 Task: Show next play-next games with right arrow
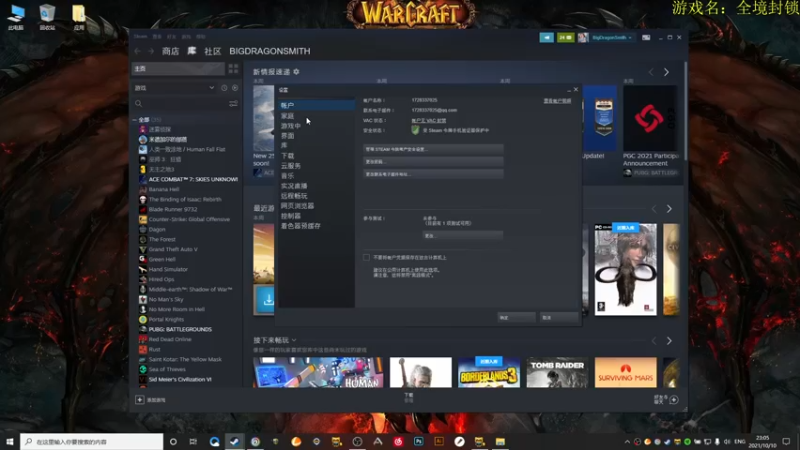pos(669,340)
